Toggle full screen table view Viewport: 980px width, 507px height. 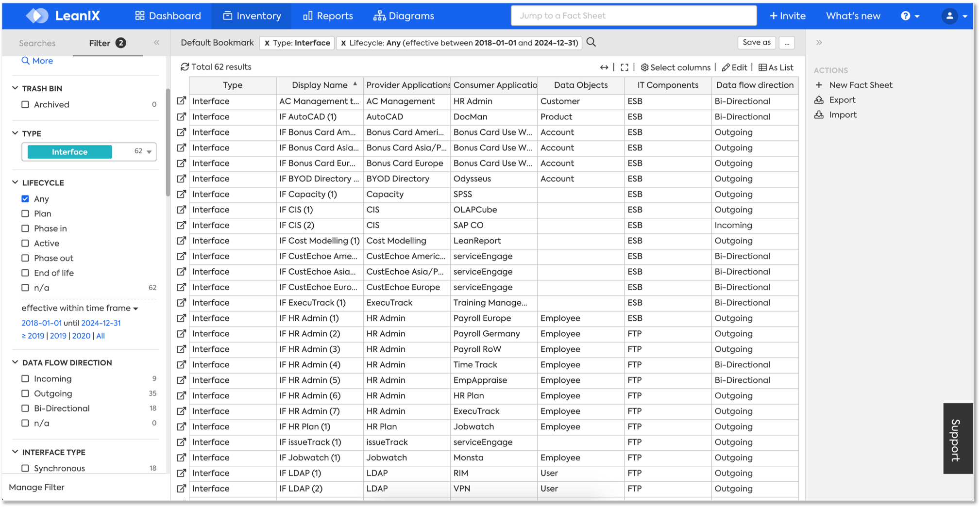[625, 67]
